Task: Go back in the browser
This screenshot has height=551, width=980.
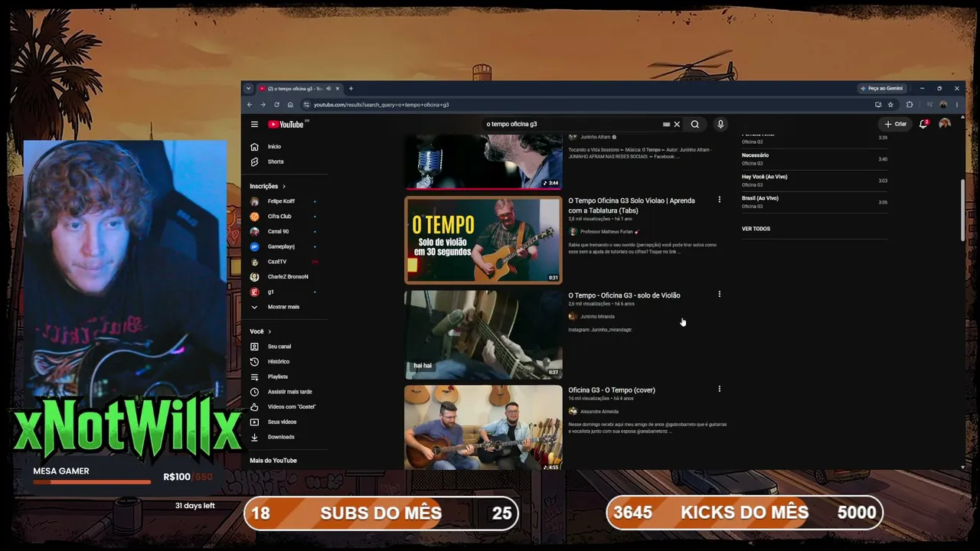Action: (x=249, y=104)
